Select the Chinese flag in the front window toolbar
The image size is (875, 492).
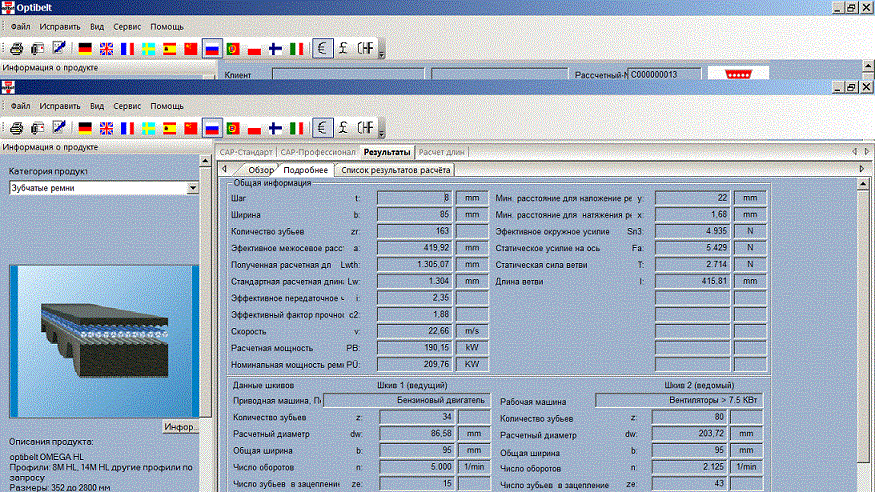pos(191,128)
